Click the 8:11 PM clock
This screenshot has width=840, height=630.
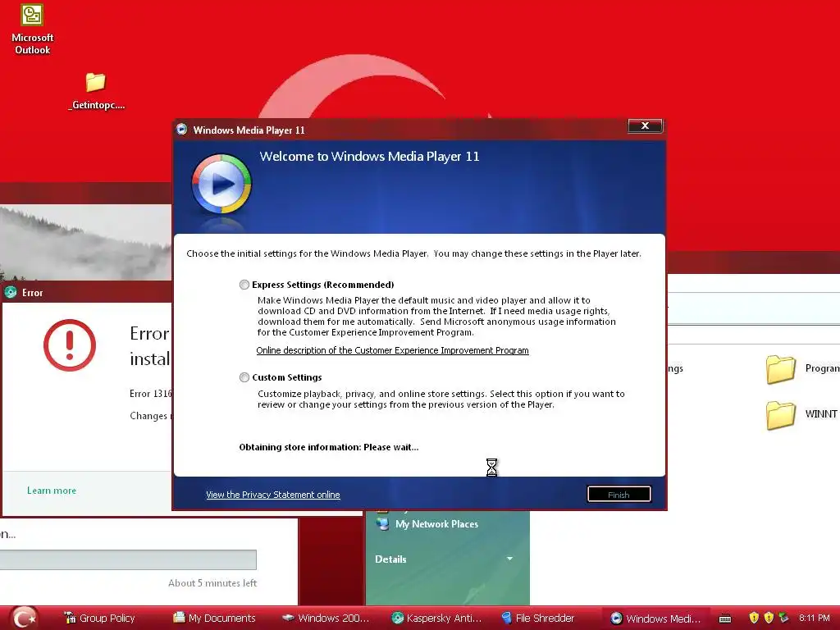(815, 618)
